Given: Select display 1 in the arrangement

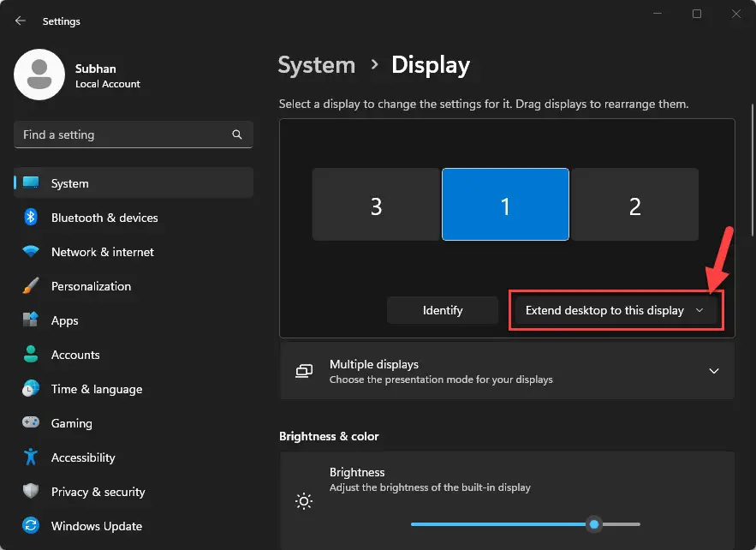Looking at the screenshot, I should (505, 204).
